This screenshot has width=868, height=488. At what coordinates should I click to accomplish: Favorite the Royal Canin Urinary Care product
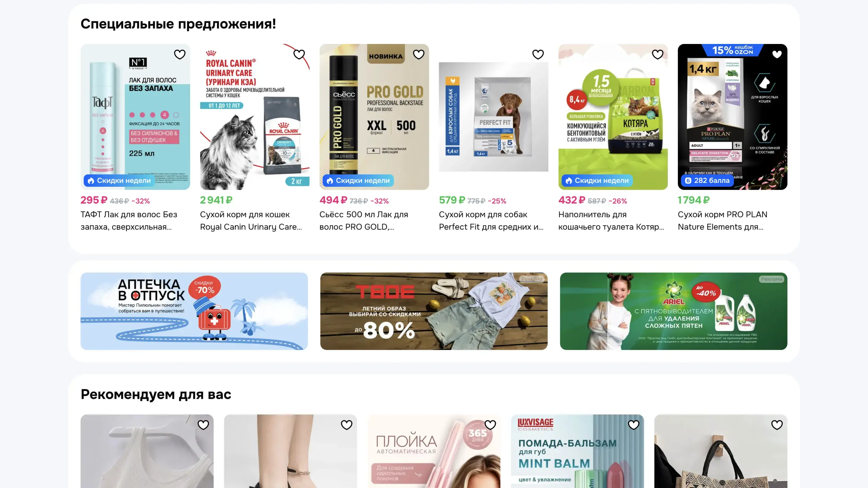[299, 54]
